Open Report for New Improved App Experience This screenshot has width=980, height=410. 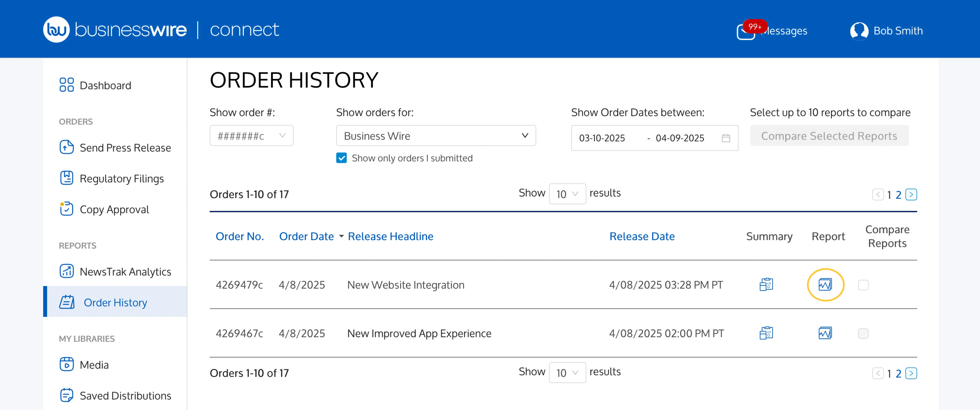pyautogui.click(x=825, y=333)
